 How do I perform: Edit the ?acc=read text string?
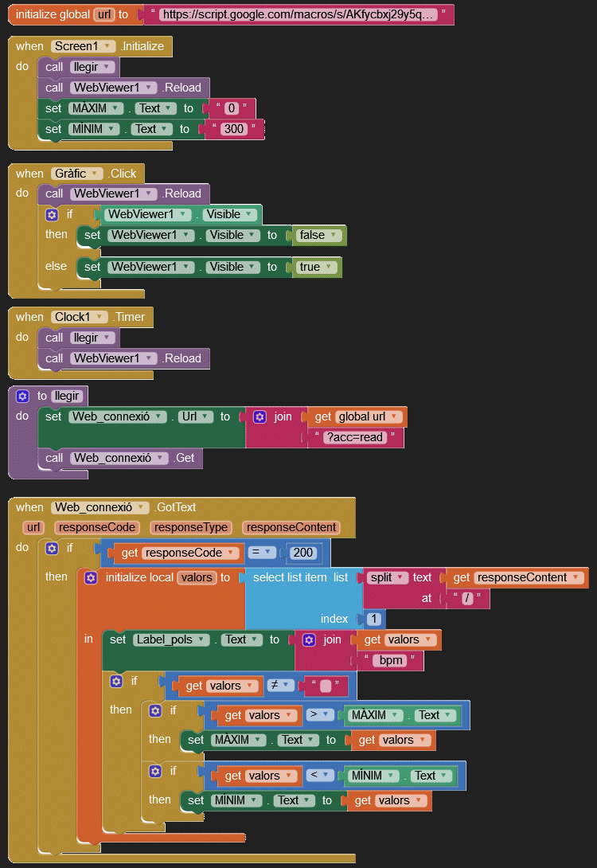point(355,438)
